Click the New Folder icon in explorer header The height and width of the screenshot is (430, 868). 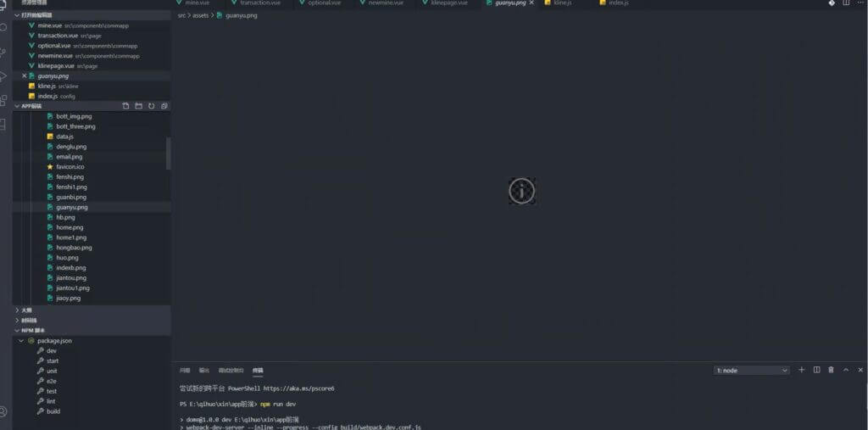[139, 106]
